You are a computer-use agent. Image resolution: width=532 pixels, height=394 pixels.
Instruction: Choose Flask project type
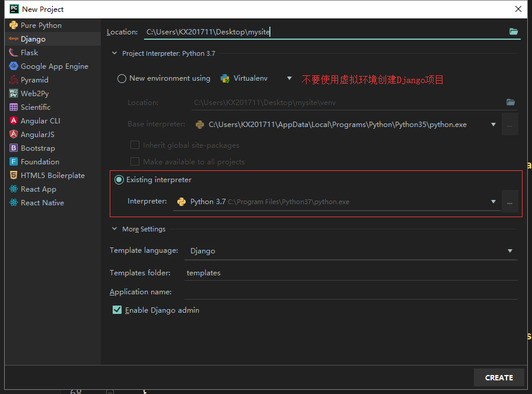[x=53, y=52]
